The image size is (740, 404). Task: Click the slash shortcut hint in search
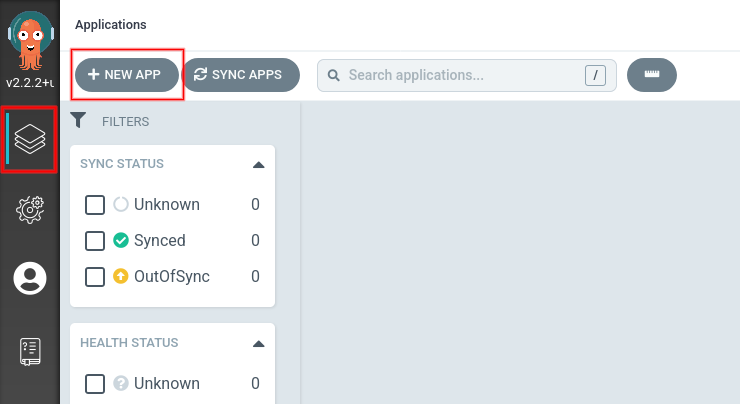pos(595,75)
